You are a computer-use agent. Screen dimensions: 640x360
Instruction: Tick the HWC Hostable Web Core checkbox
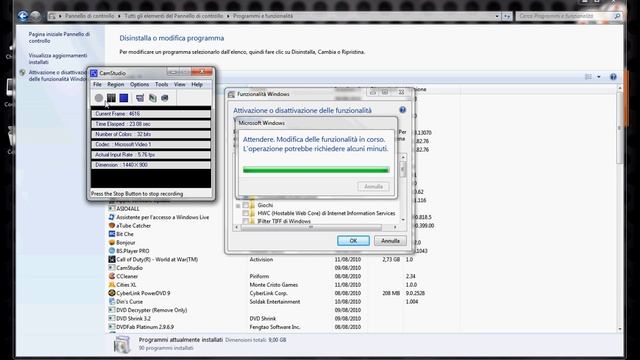click(x=245, y=213)
